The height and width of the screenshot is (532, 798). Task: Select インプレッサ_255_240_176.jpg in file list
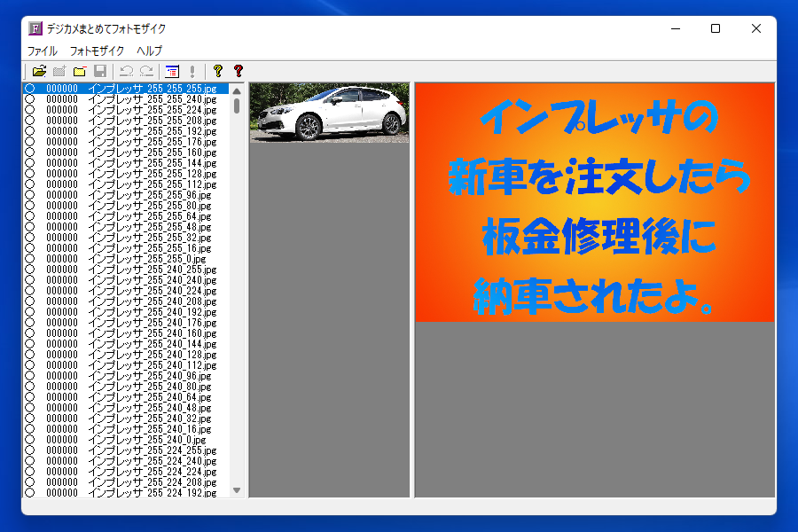click(x=126, y=323)
